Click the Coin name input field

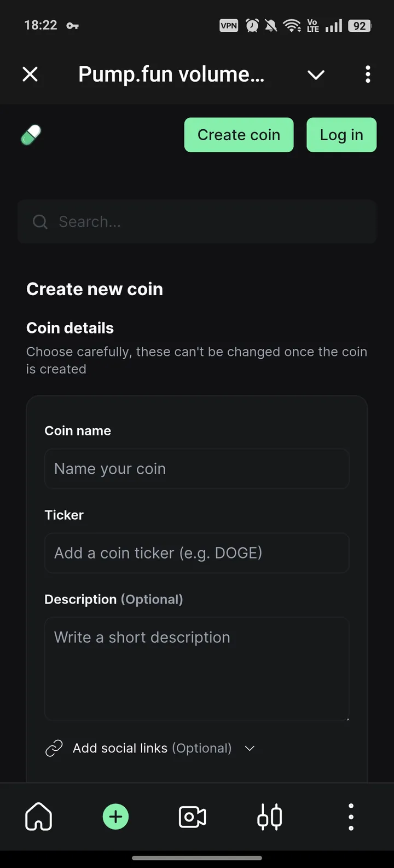coord(197,469)
